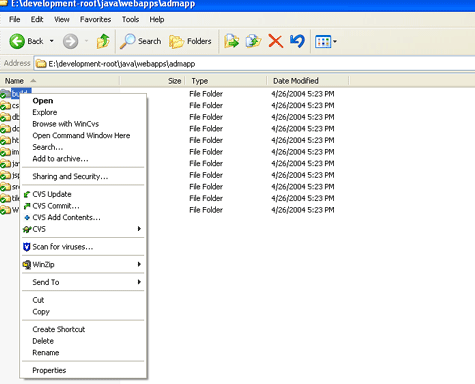Sort by Date Modified column header
The image size is (475, 384).
[x=308, y=81]
